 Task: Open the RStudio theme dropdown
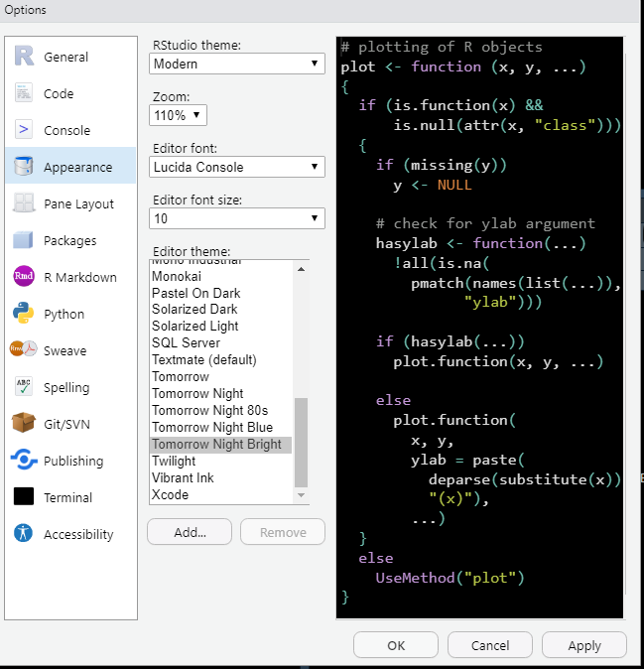237,64
